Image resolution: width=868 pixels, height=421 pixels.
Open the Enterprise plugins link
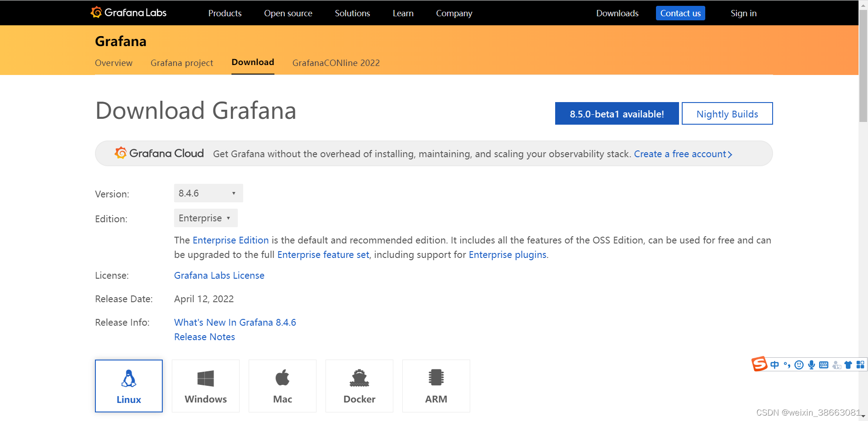[x=508, y=255]
